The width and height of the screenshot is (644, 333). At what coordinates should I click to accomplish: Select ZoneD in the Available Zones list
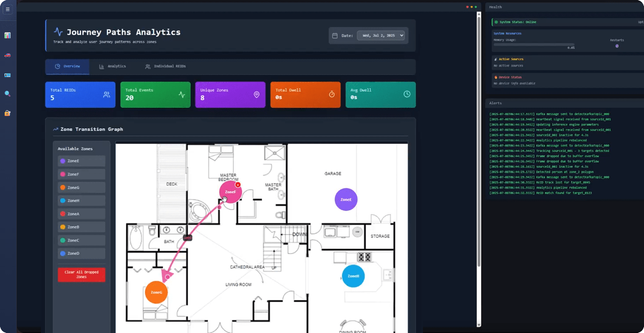[x=82, y=254]
